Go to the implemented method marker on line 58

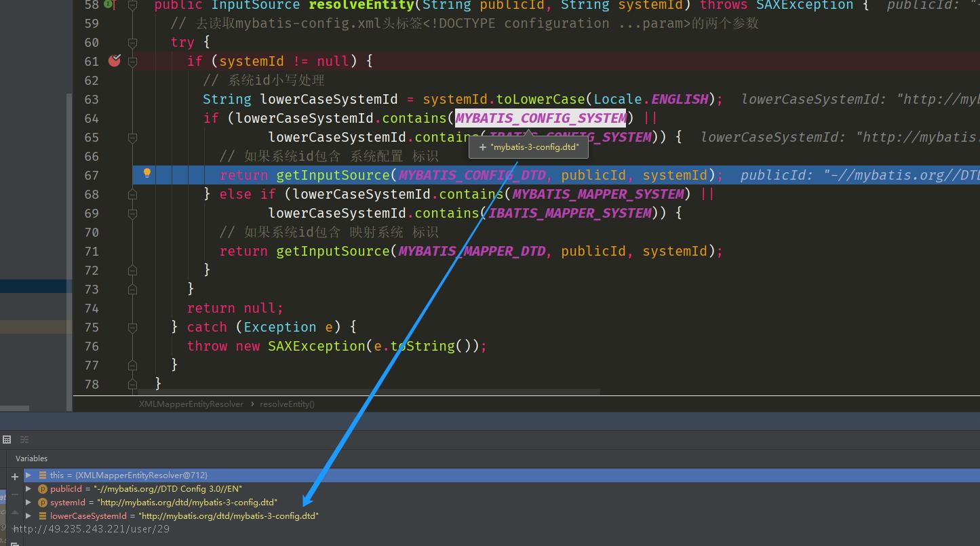(x=109, y=5)
